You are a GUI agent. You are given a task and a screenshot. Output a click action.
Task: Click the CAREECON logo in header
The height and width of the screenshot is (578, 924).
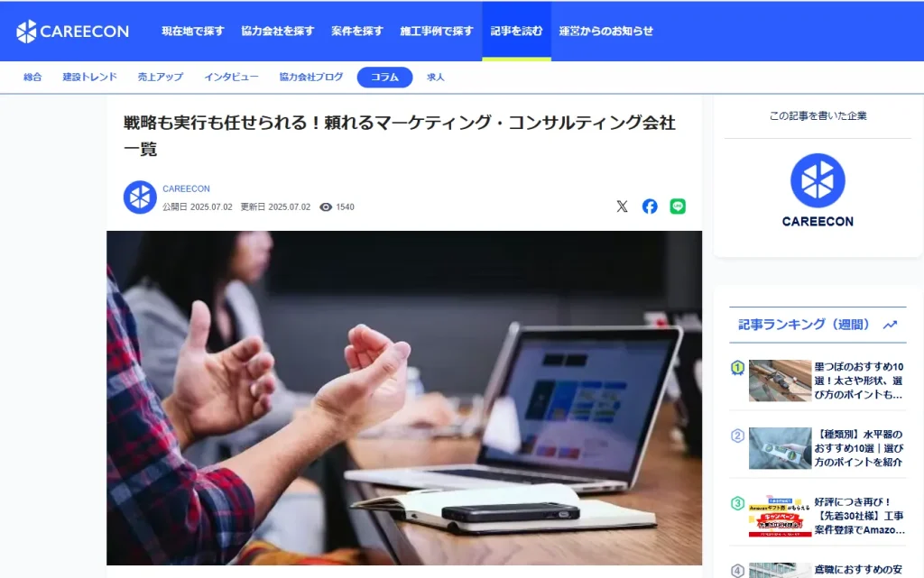tap(72, 32)
